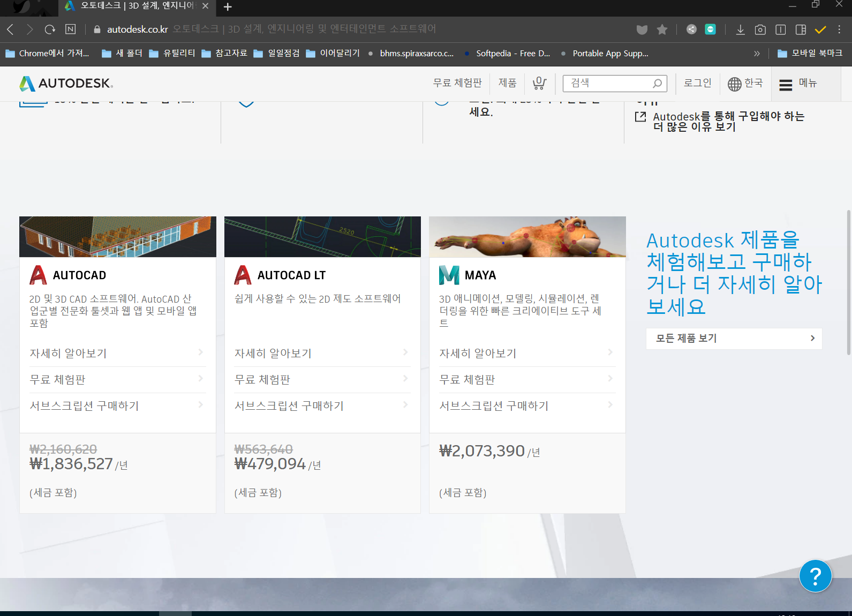The width and height of the screenshot is (852, 616).
Task: Open the 유틸리티 bookmark folder
Action: pyautogui.click(x=172, y=54)
